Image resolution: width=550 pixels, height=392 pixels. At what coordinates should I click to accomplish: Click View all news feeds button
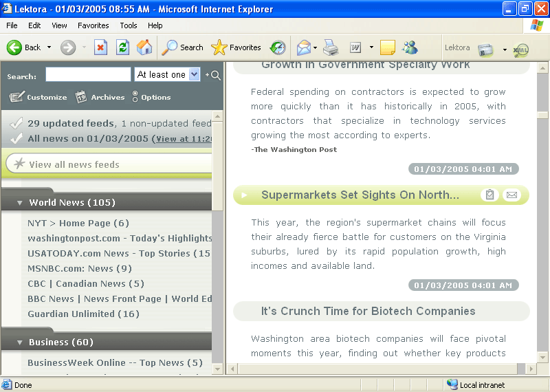click(109, 164)
